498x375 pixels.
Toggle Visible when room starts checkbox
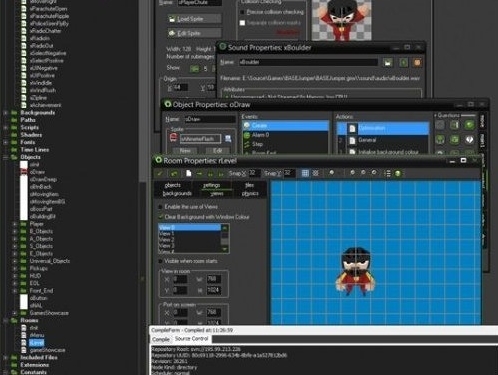[x=160, y=261]
